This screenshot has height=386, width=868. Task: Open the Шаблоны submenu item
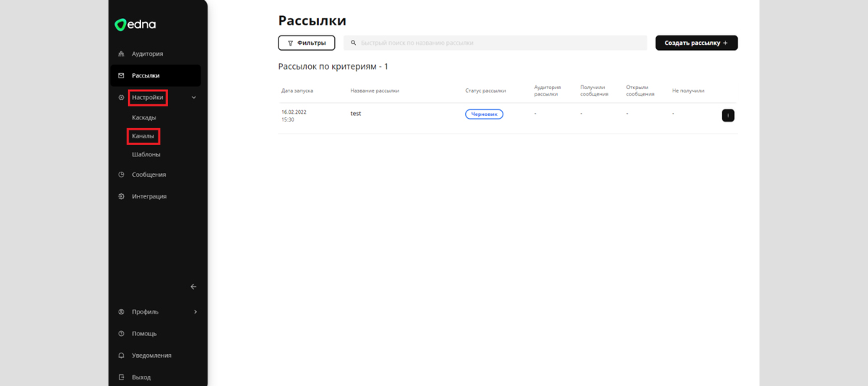point(146,154)
